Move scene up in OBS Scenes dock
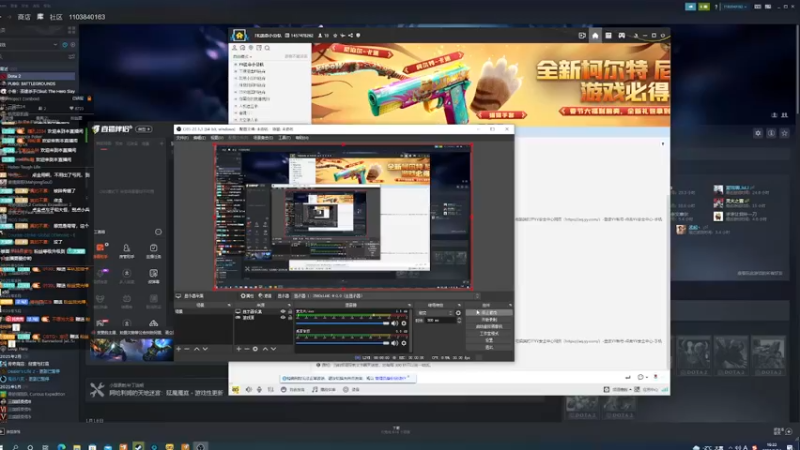800x450 pixels. pos(197,349)
